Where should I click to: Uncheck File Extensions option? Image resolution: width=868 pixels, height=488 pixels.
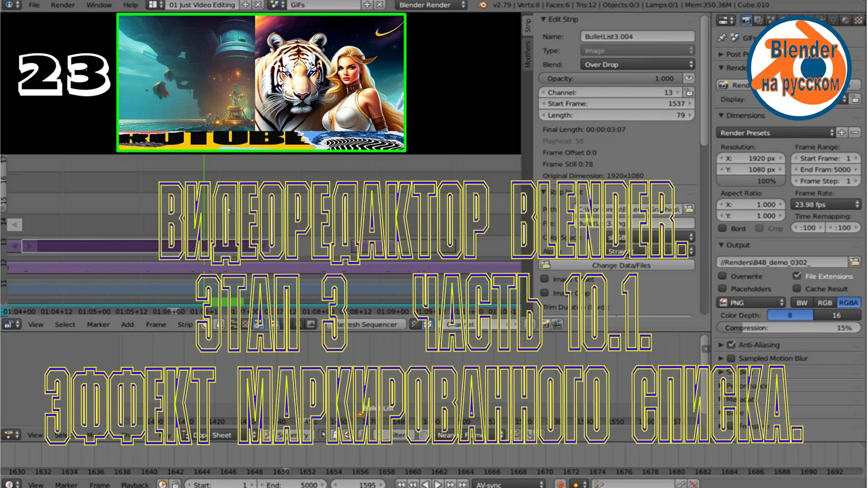tap(797, 276)
